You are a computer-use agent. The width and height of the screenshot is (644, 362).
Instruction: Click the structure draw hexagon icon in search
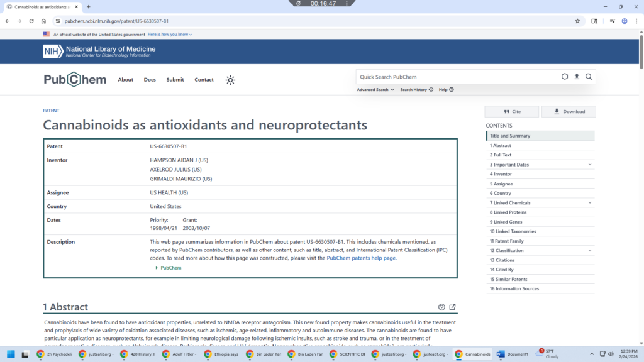point(565,77)
